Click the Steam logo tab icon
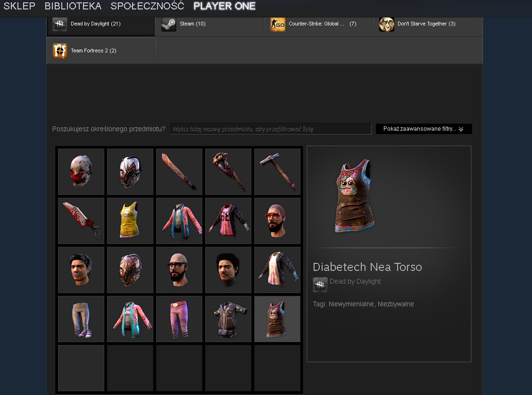Image resolution: width=532 pixels, height=395 pixels. (x=169, y=24)
